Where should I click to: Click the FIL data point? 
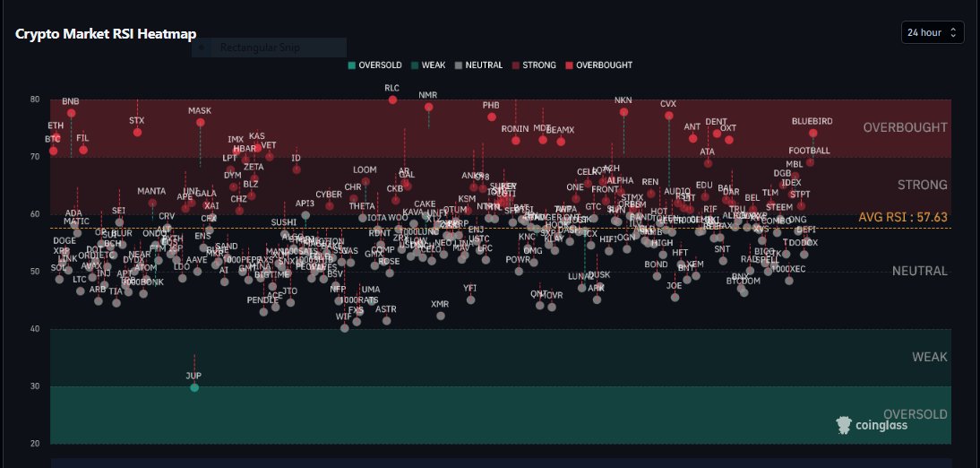click(83, 150)
